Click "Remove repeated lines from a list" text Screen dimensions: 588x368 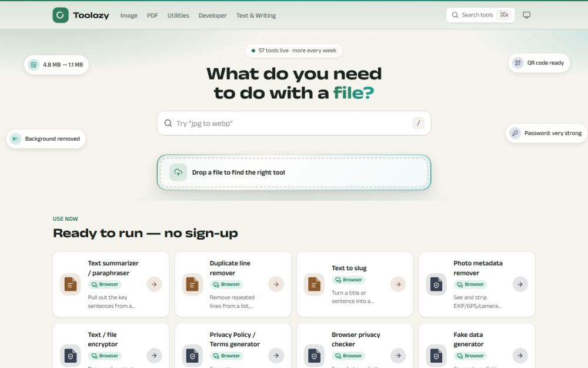point(232,301)
